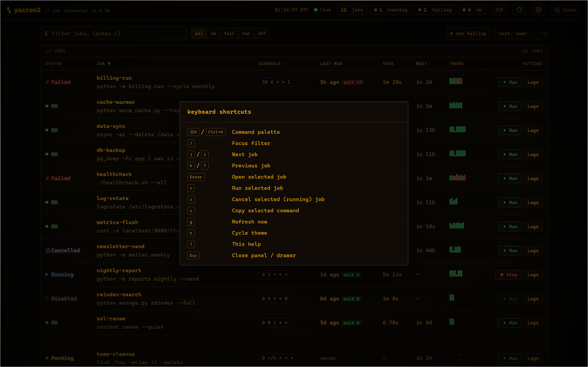588x367 pixels.
Task: Click the refresh icon in header
Action: 519,10
